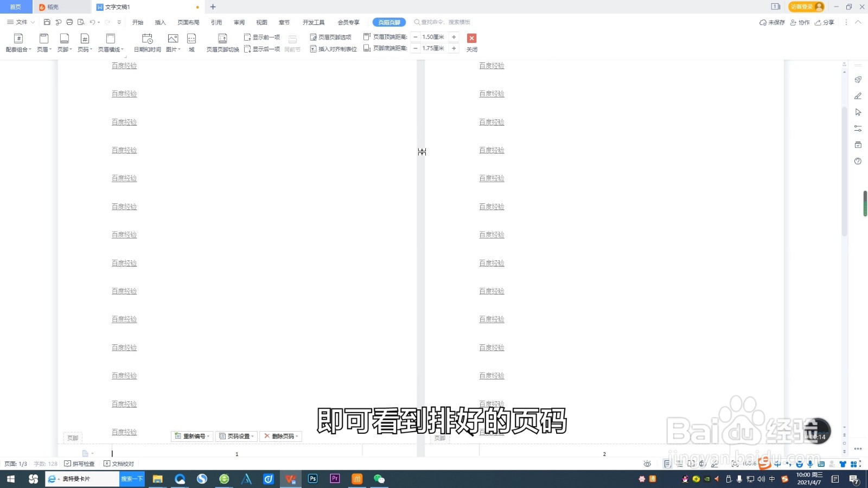Screen dimensions: 868x488
Task: Increase the 页眉顶端距离 with its plus button
Action: (454, 37)
